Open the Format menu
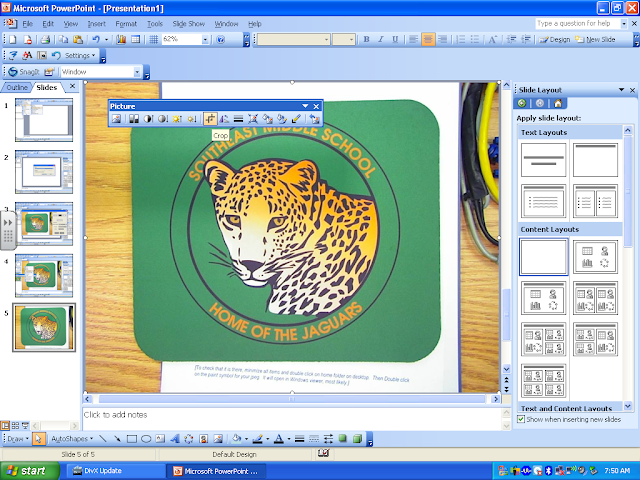This screenshot has width=640, height=480. 126,24
